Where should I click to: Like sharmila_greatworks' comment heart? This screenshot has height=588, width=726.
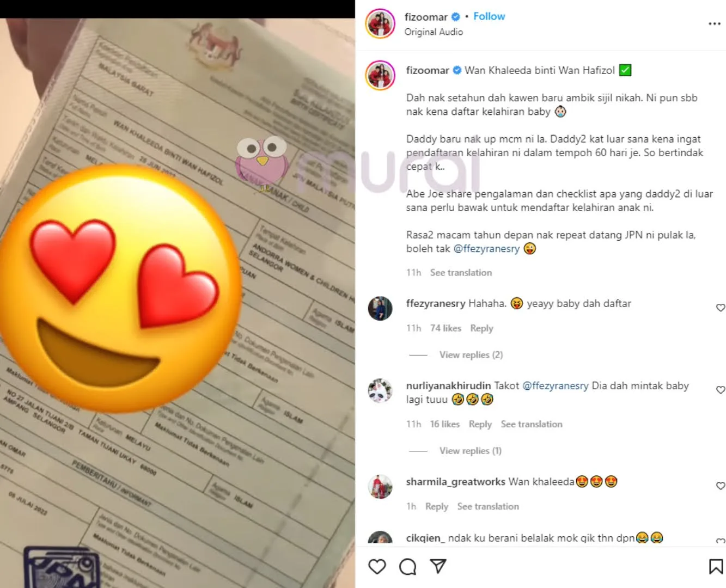point(721,486)
